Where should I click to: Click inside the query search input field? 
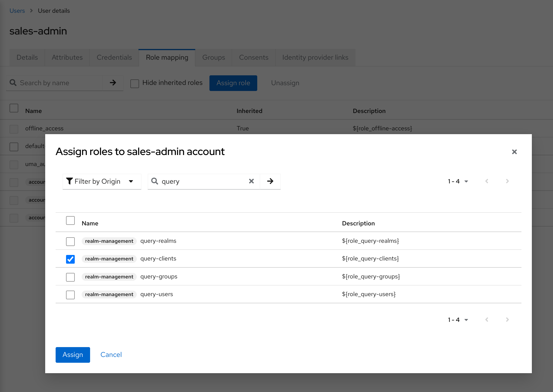pyautogui.click(x=200, y=181)
